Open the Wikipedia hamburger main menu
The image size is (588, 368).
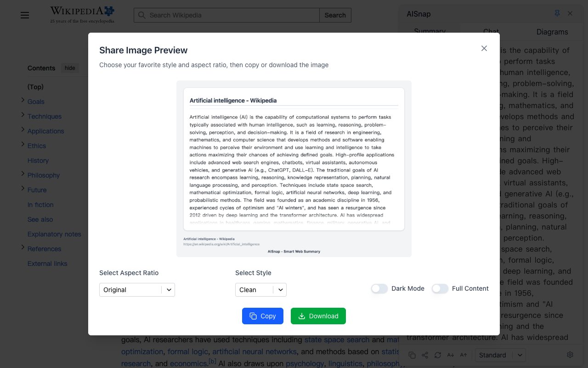25,15
